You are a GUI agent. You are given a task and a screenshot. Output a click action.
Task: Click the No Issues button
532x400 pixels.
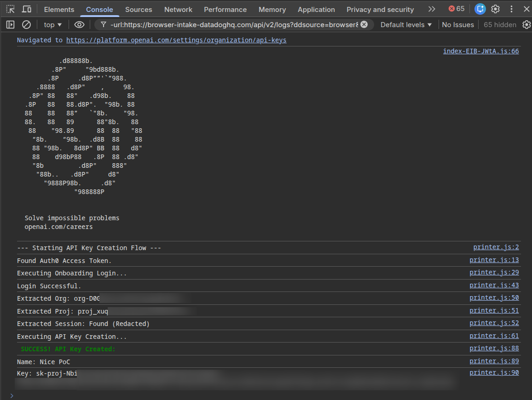[458, 25]
